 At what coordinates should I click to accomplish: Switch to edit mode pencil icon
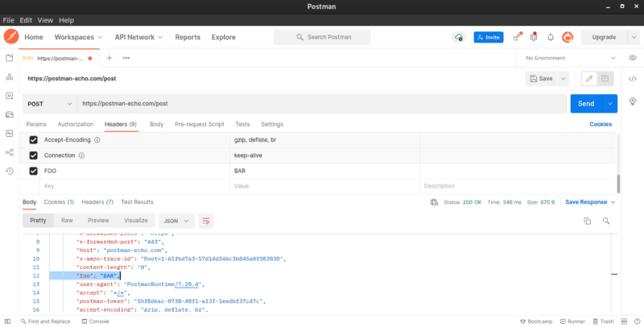tap(589, 78)
